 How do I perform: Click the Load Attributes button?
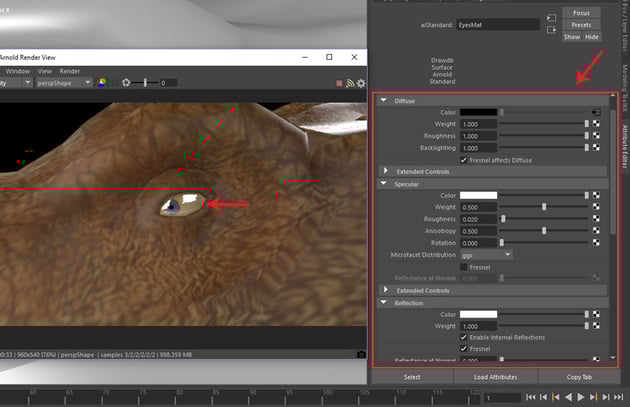[495, 377]
